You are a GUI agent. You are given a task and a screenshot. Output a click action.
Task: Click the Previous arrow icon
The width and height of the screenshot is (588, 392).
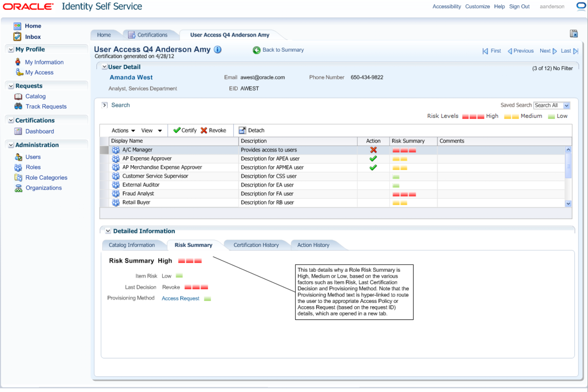(510, 51)
